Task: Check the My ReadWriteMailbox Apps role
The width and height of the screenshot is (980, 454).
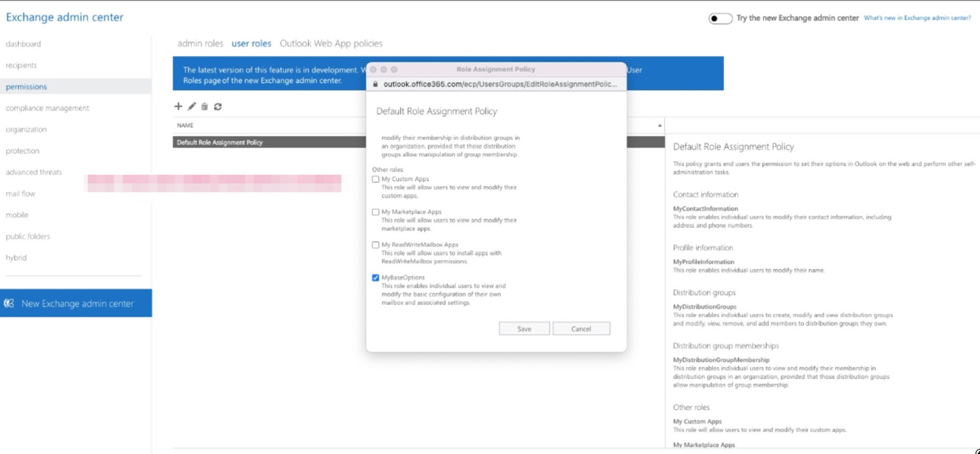Action: pyautogui.click(x=376, y=244)
